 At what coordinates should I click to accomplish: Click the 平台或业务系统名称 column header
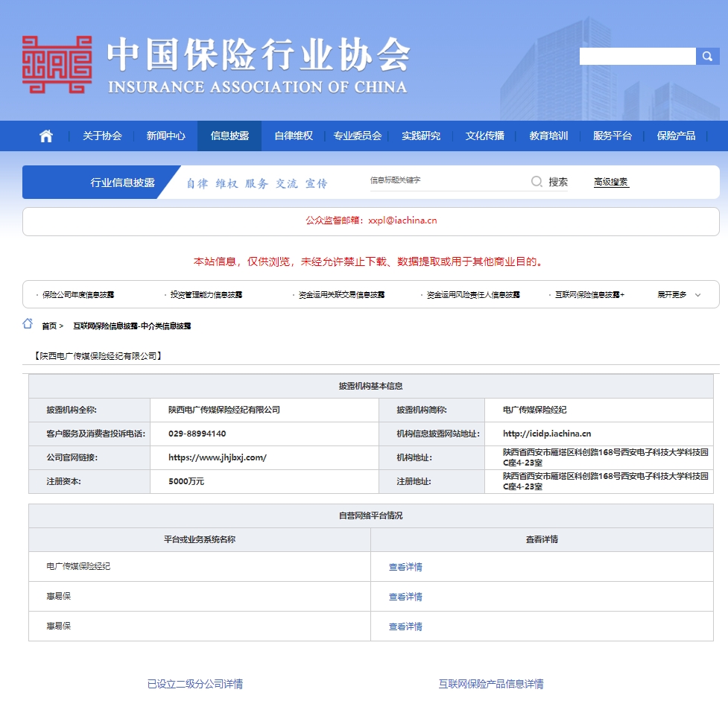[200, 539]
